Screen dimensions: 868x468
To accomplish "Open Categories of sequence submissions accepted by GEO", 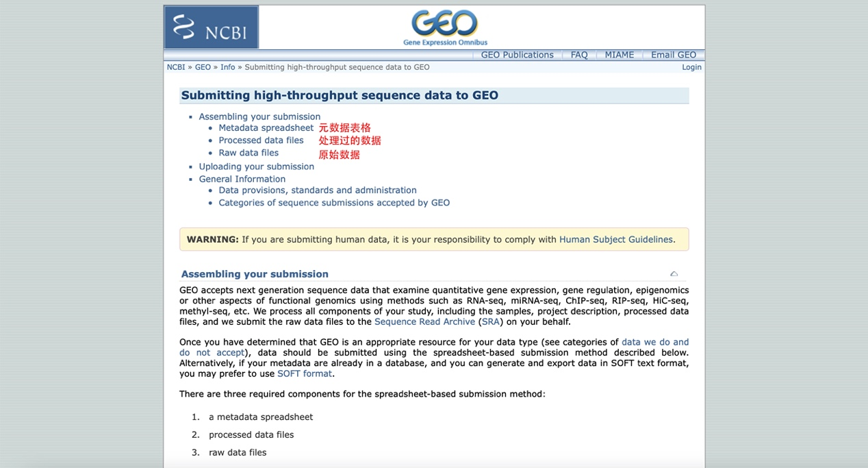I will (x=334, y=203).
